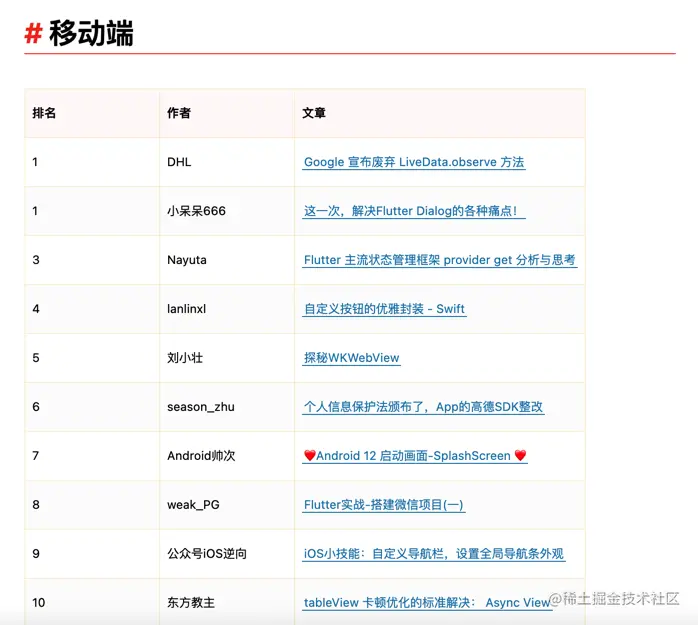Open the iOS小技能 自定义导航栏 article link

pos(434,554)
